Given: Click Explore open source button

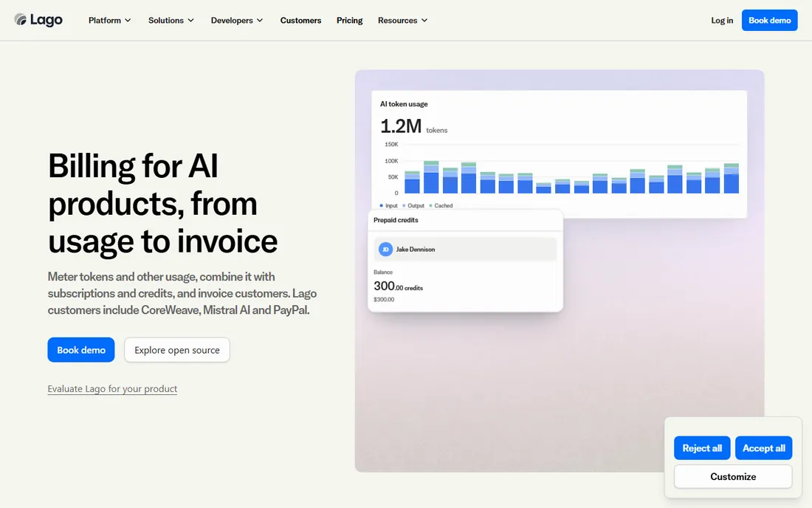Looking at the screenshot, I should pos(177,350).
